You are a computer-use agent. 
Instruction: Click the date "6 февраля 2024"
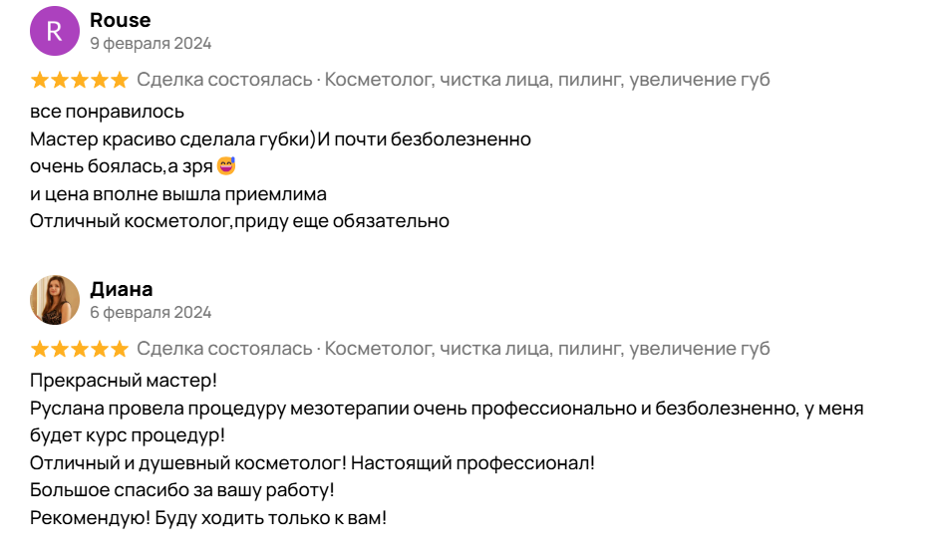151,313
